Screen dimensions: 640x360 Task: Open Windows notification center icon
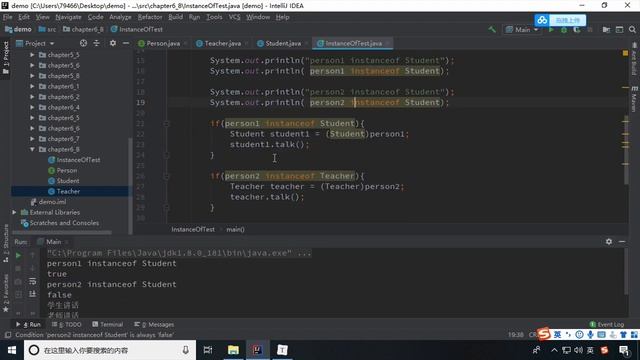(x=624, y=350)
